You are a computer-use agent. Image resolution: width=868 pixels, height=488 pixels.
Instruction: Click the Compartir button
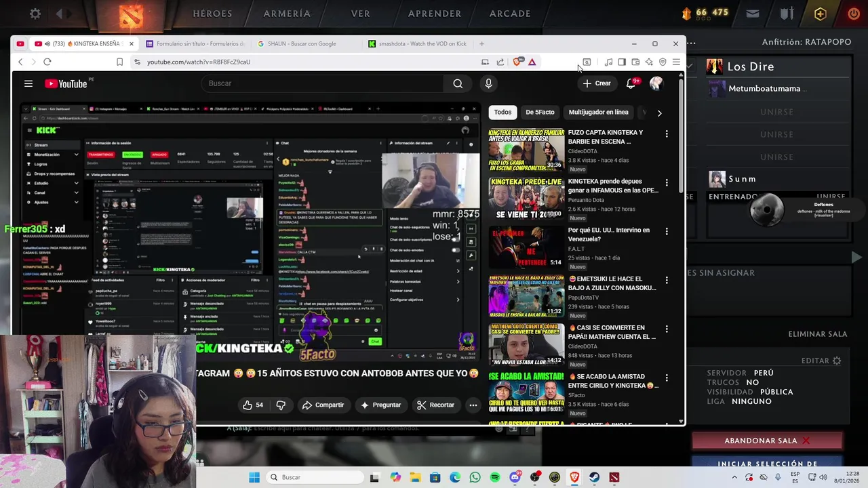(323, 405)
